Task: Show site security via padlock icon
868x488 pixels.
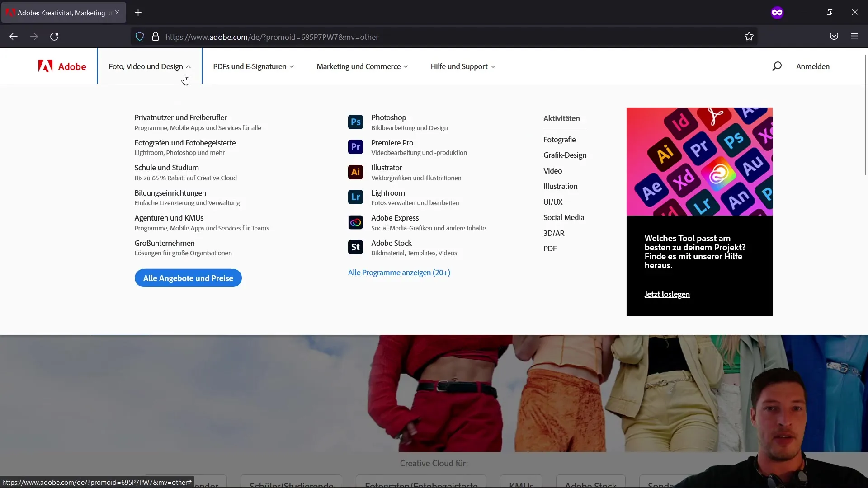Action: point(156,37)
